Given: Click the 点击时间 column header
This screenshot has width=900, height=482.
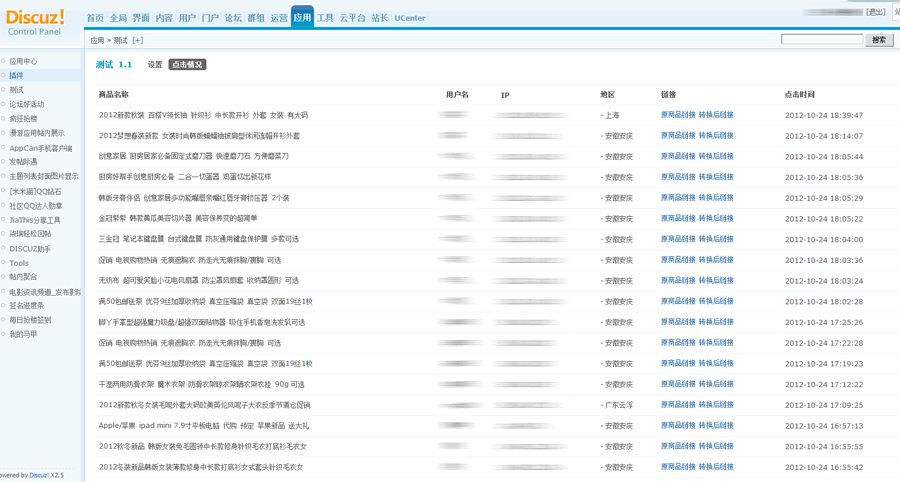Looking at the screenshot, I should [800, 95].
